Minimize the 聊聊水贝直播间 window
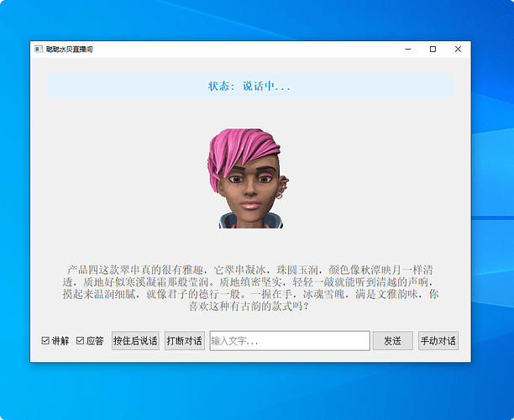The width and height of the screenshot is (514, 420). point(408,50)
